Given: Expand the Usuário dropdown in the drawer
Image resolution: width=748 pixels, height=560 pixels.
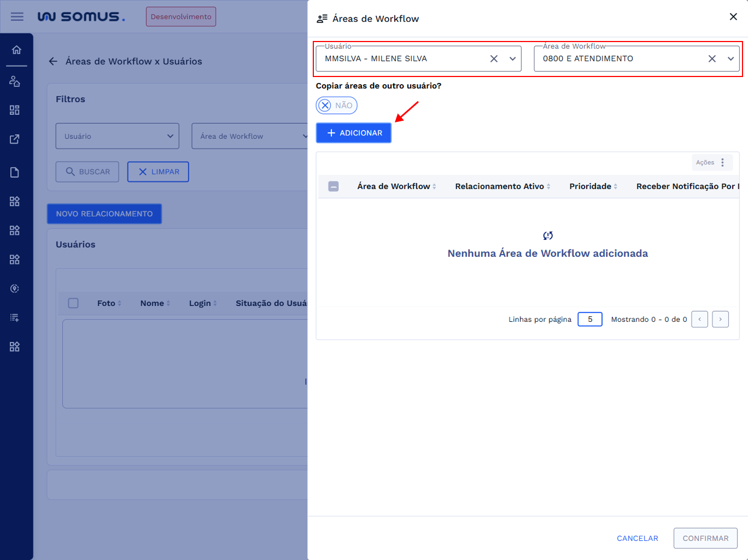Looking at the screenshot, I should pyautogui.click(x=512, y=58).
